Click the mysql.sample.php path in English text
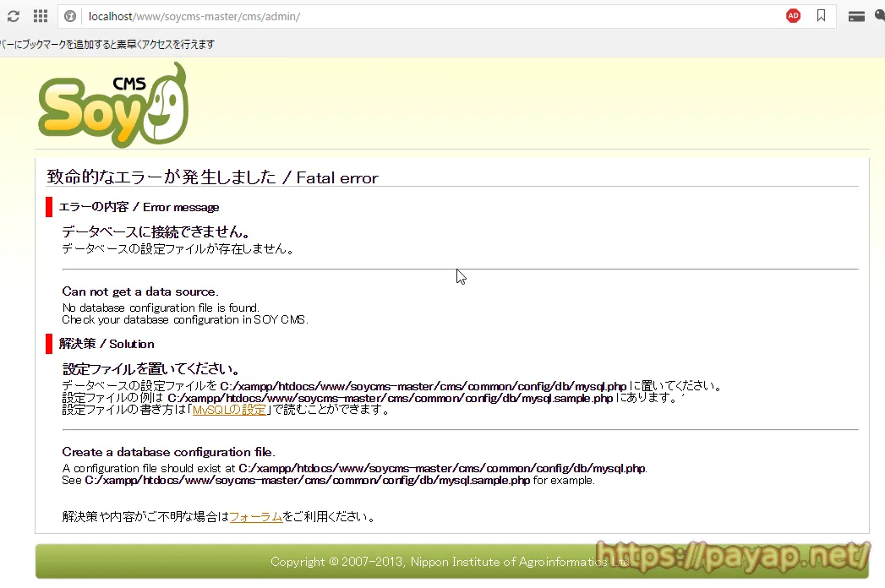885x588 pixels. [x=308, y=481]
